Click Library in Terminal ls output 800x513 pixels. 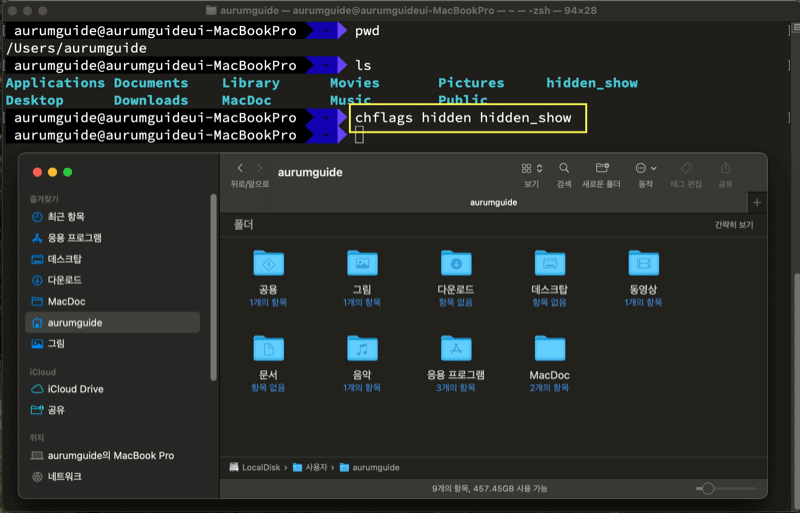click(251, 83)
